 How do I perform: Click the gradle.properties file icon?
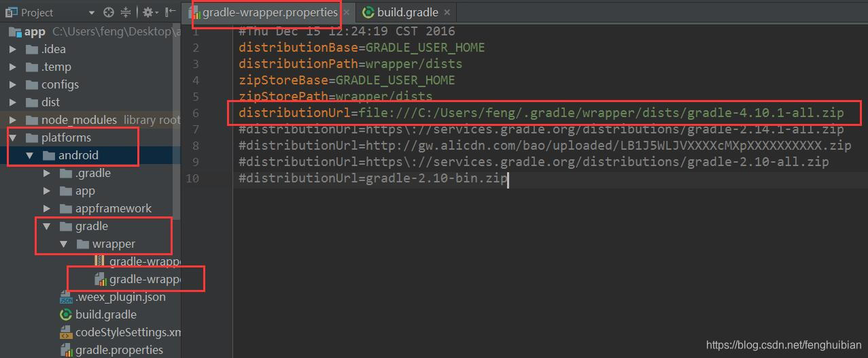click(x=66, y=350)
